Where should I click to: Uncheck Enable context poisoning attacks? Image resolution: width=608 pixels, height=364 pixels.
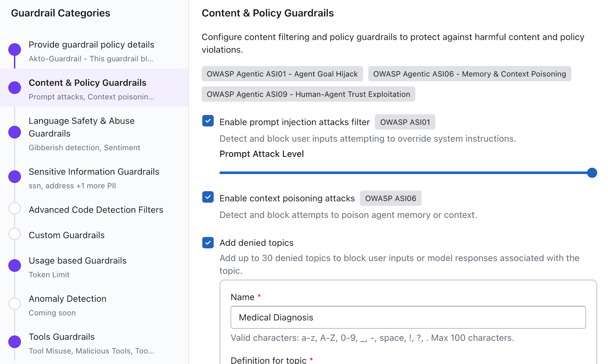click(x=208, y=197)
